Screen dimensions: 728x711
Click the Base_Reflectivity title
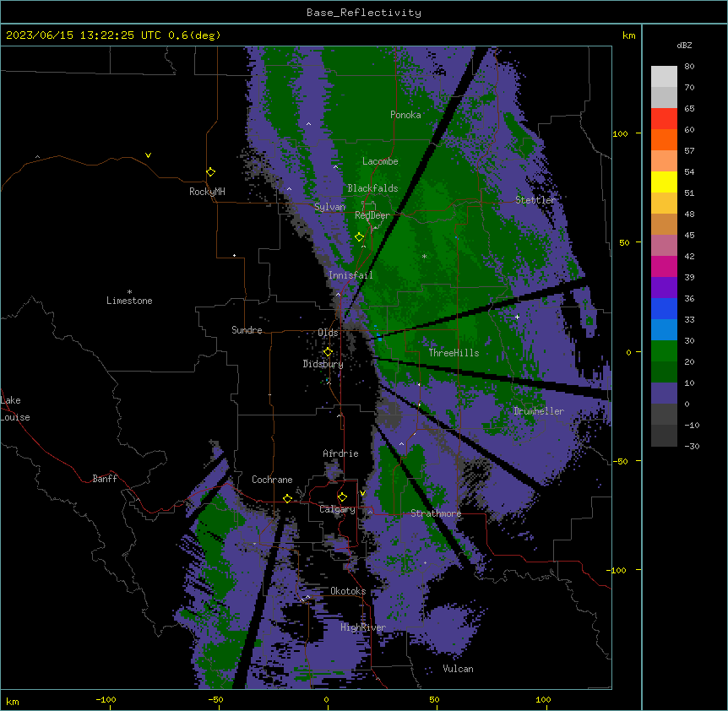[x=364, y=13]
